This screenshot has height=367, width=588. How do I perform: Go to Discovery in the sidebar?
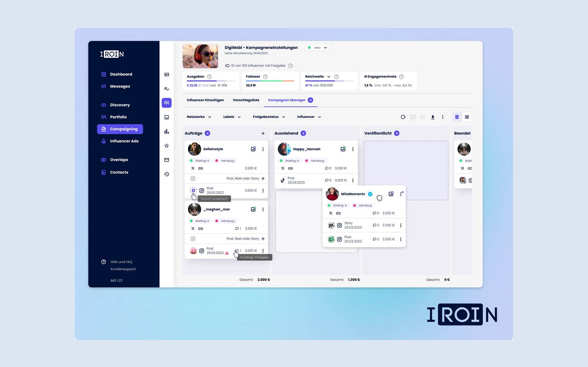pyautogui.click(x=120, y=105)
